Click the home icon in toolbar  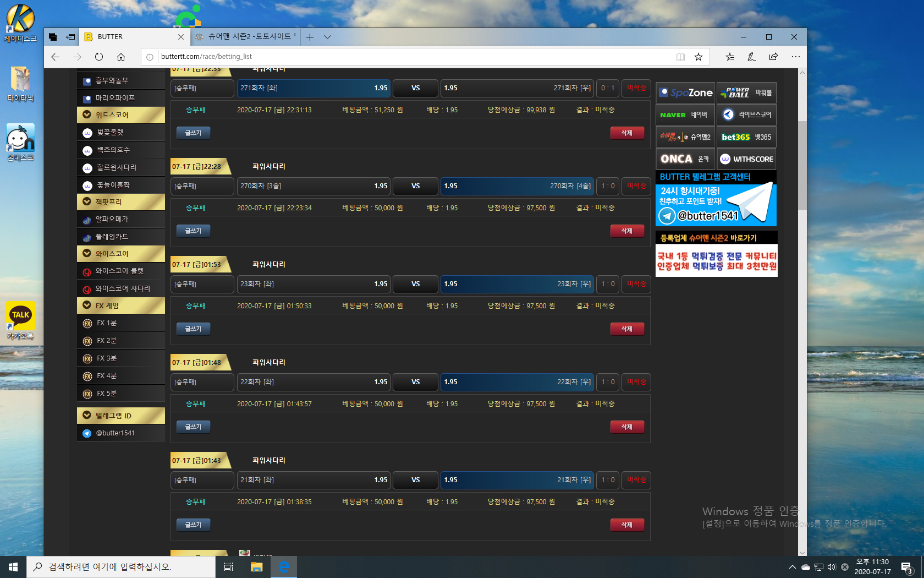(x=121, y=57)
